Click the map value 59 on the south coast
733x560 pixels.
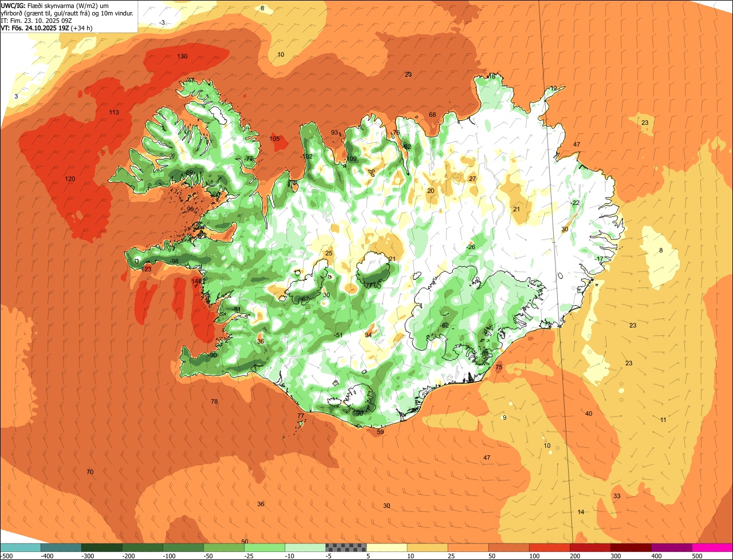[x=381, y=432]
